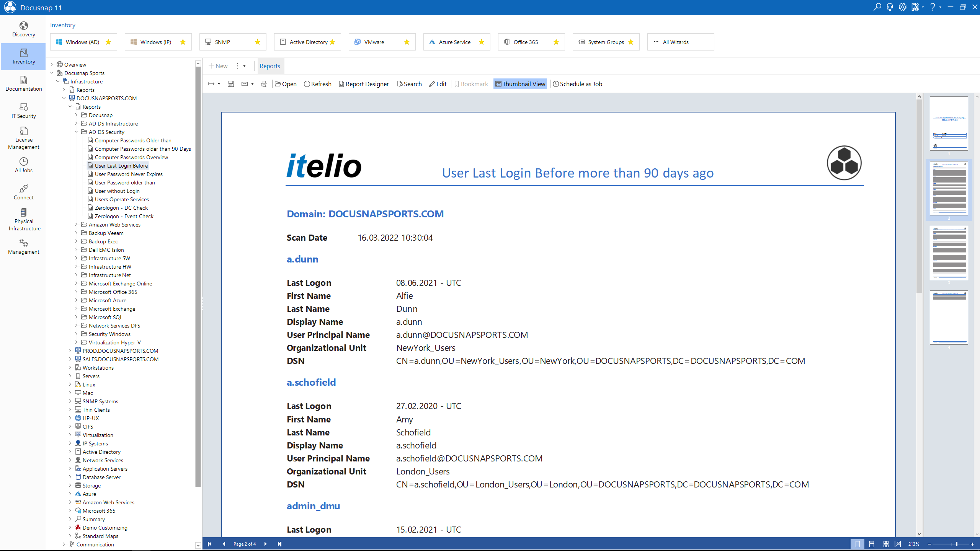The height and width of the screenshot is (551, 980).
Task: Click the envelope email icon in the toolbar
Action: point(245,84)
